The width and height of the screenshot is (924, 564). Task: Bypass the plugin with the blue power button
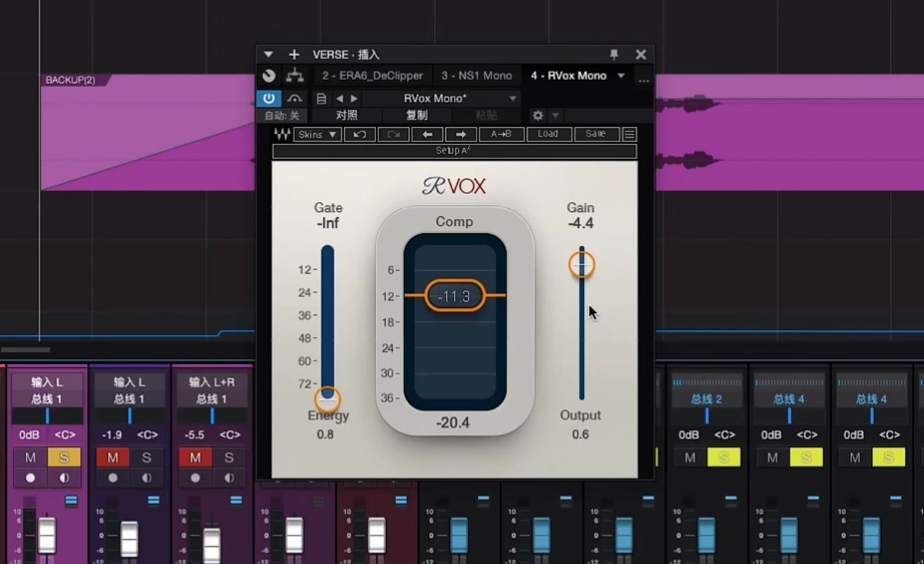pos(269,98)
